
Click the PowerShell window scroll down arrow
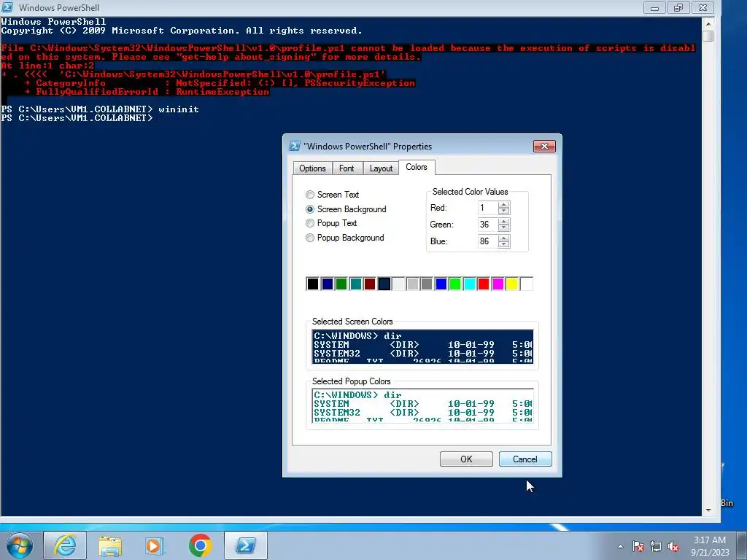click(708, 510)
